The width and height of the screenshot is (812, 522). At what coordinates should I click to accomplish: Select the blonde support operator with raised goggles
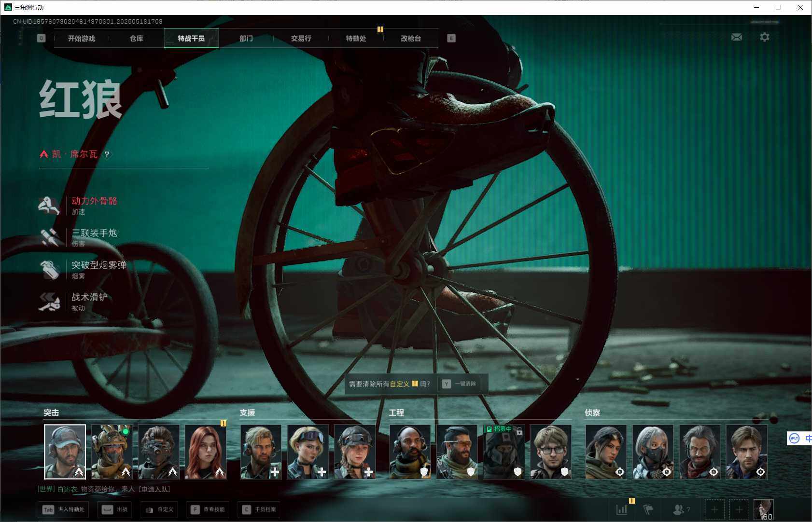click(x=308, y=452)
